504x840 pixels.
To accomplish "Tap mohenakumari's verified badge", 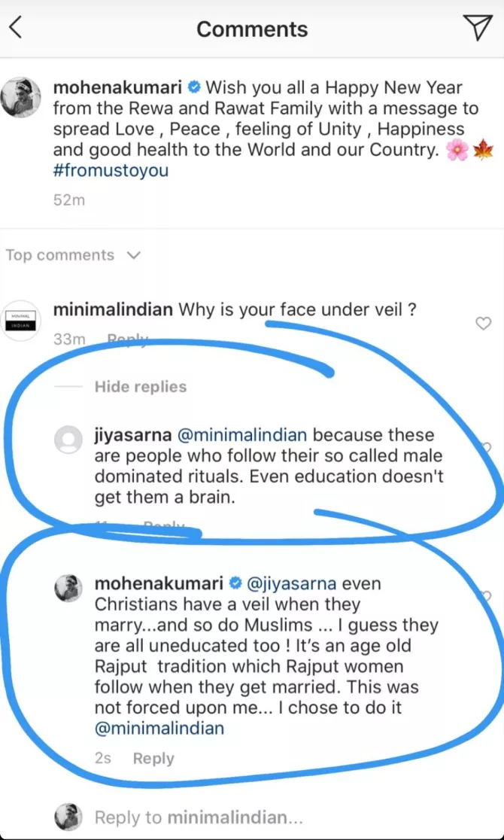I will pyautogui.click(x=193, y=87).
